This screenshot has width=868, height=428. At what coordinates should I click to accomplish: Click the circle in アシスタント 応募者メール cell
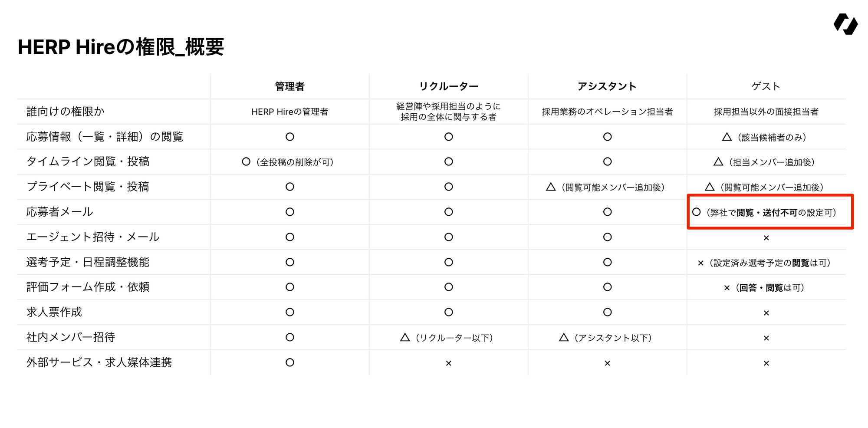click(607, 212)
